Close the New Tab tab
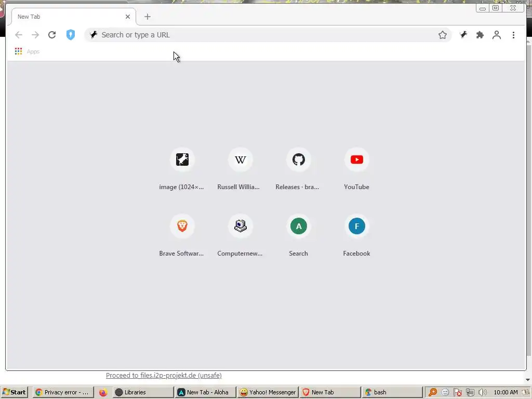The image size is (532, 399). (x=128, y=17)
